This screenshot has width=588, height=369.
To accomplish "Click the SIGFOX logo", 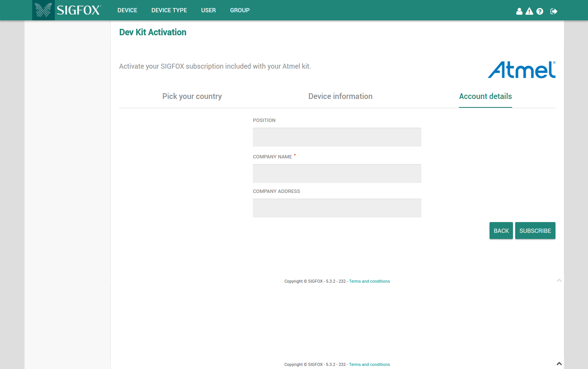I will [67, 10].
